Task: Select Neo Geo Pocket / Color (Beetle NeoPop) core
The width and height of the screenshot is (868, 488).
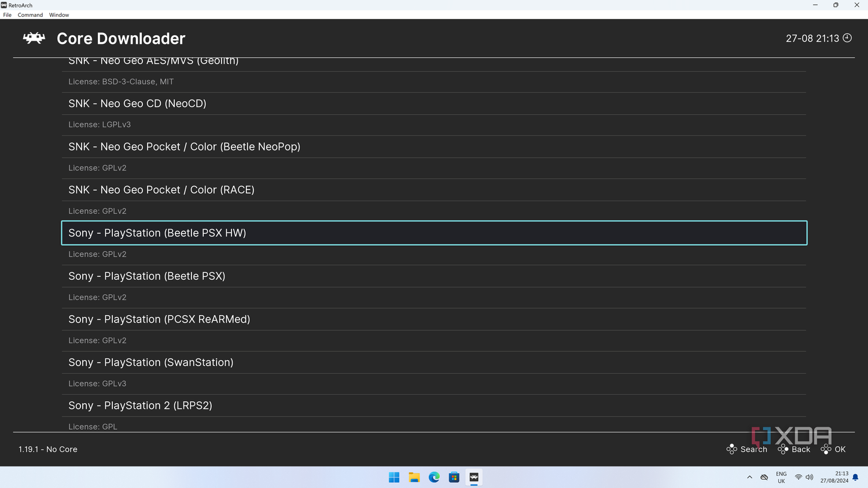Action: (434, 147)
